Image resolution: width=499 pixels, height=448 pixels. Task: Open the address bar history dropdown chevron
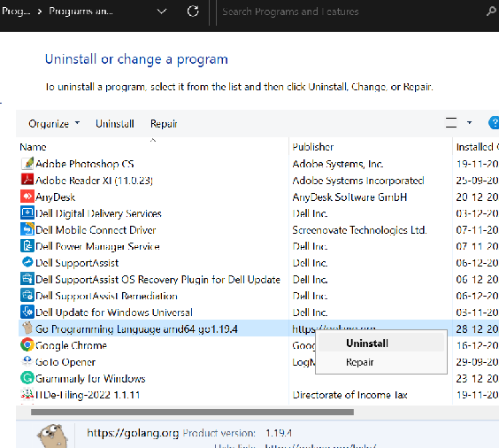[162, 12]
